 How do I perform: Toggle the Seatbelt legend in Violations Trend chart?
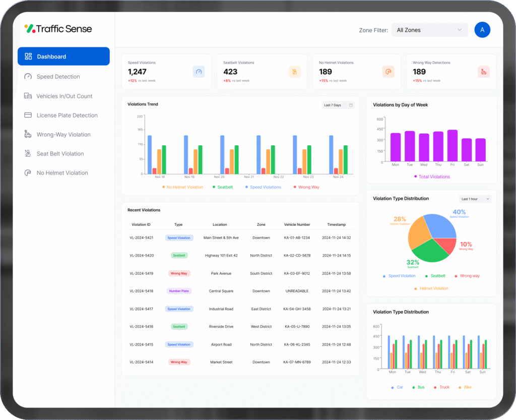(x=222, y=187)
